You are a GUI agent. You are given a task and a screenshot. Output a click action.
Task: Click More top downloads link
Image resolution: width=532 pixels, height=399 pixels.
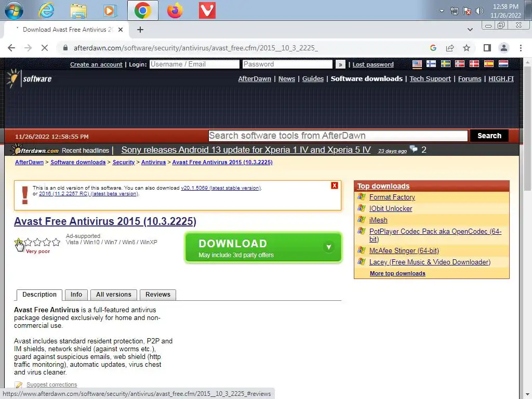coord(397,273)
